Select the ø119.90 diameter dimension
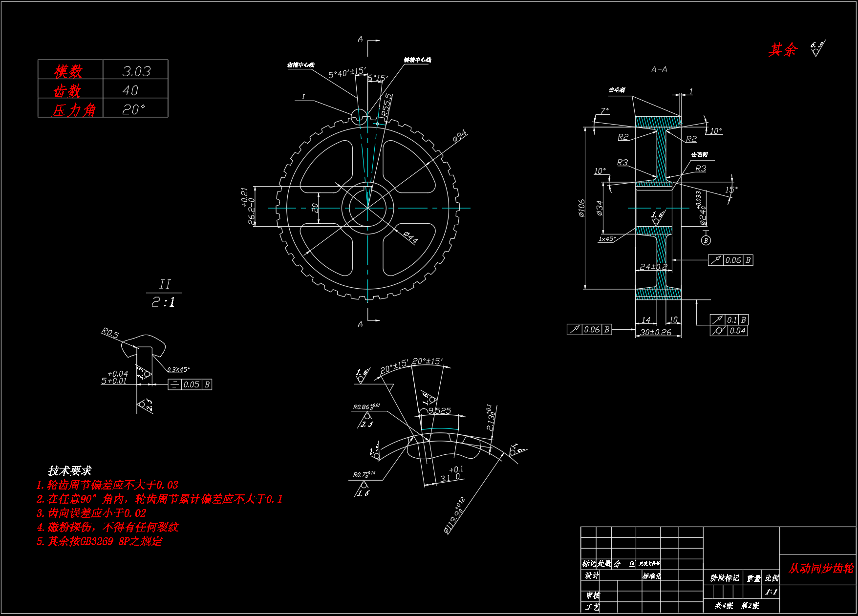The height and width of the screenshot is (616, 858). tap(454, 515)
